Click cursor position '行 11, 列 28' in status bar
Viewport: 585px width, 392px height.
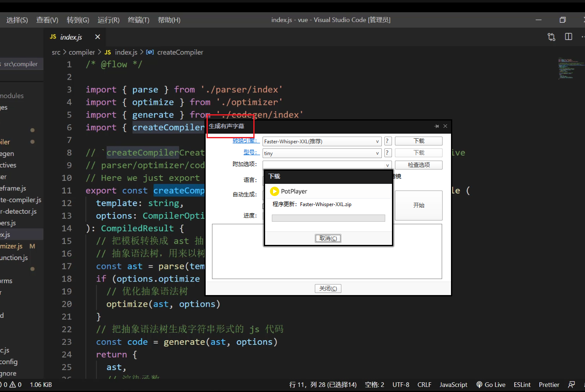tap(323, 384)
